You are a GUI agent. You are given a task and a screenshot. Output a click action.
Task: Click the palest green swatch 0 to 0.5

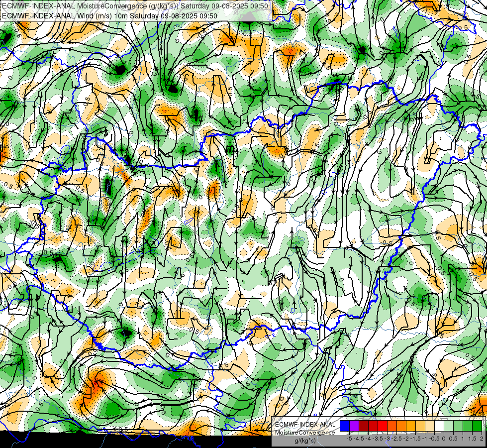click(449, 426)
